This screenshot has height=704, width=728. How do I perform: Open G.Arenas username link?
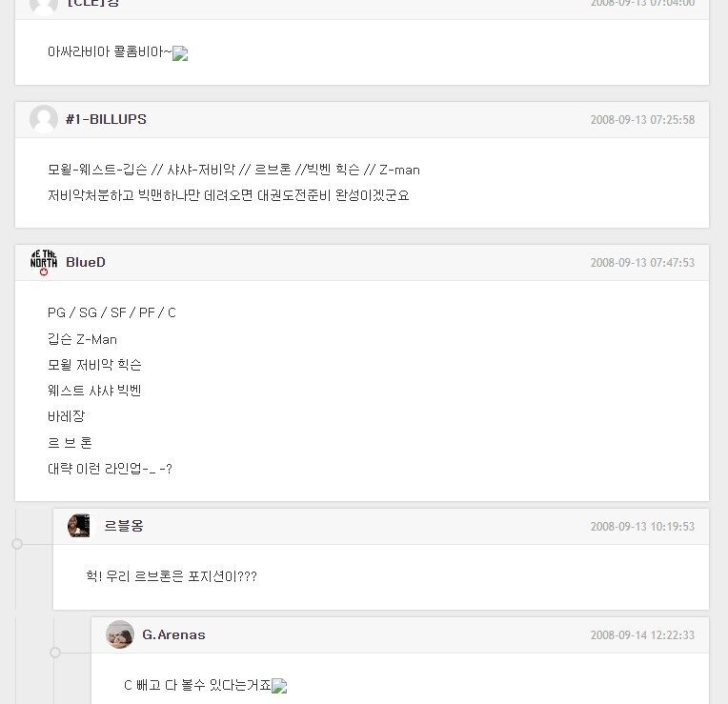[x=173, y=634]
